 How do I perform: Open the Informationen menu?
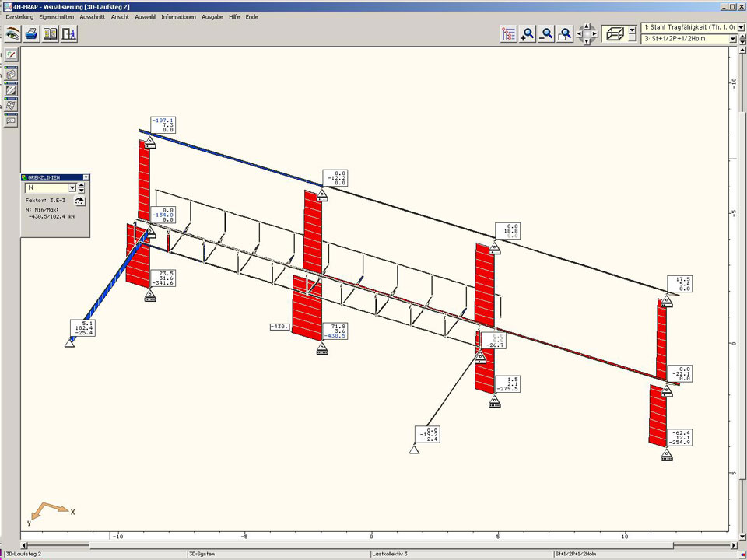[179, 16]
